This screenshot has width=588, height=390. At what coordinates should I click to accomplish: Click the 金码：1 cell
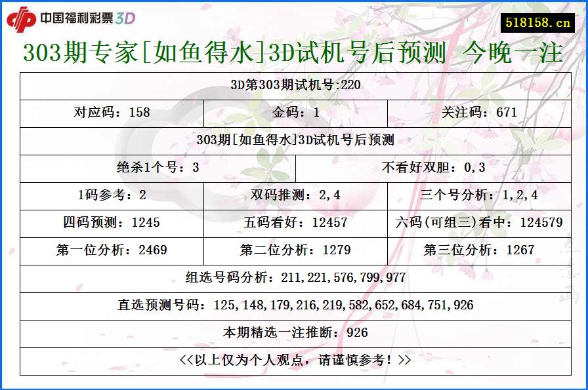tap(293, 112)
